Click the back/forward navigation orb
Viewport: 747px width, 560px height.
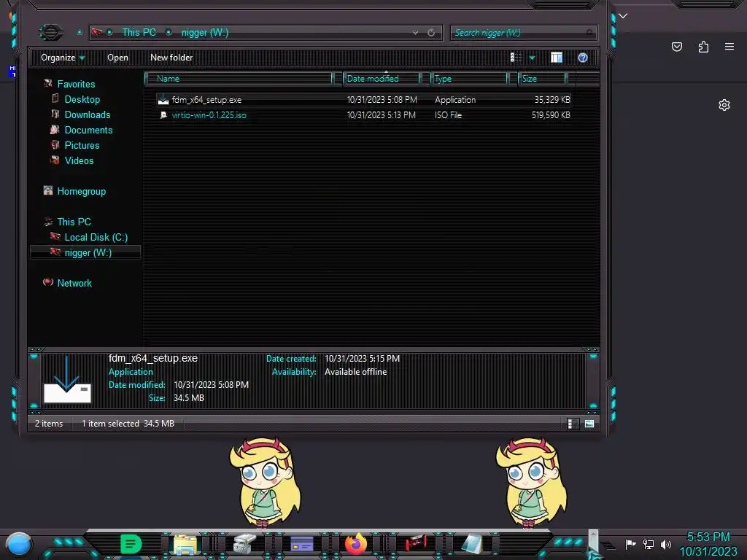(51, 32)
